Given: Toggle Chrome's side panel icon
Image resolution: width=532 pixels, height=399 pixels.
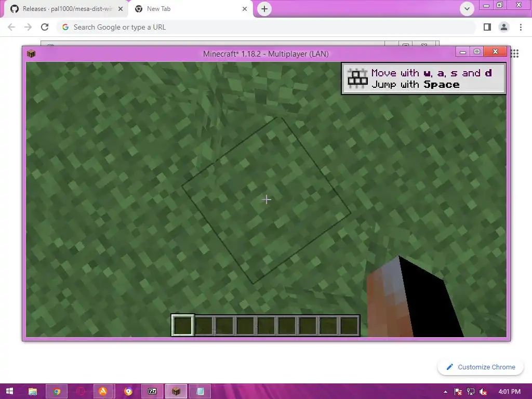Looking at the screenshot, I should tap(487, 27).
